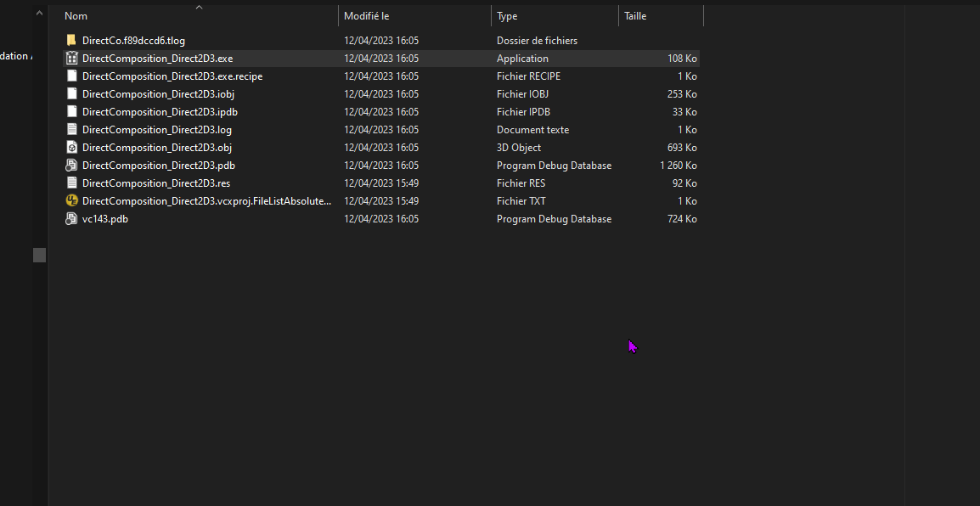Click the DirectComposition_Direct2D3.pdb database icon

coord(71,166)
